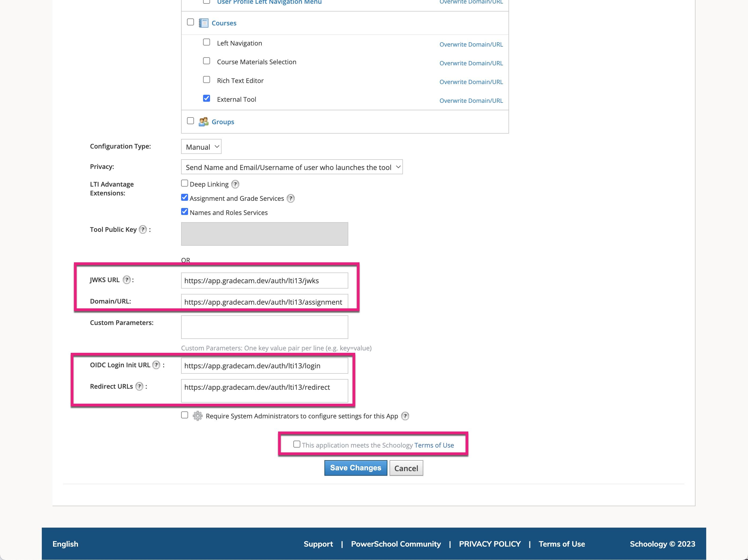Viewport: 748px width, 560px height.
Task: Open PowerSchool Community footer link
Action: click(x=396, y=544)
